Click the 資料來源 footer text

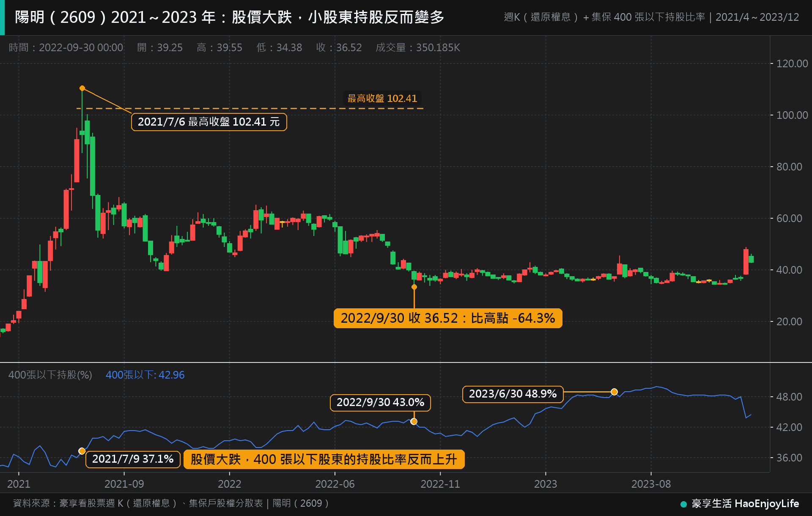pos(171,503)
